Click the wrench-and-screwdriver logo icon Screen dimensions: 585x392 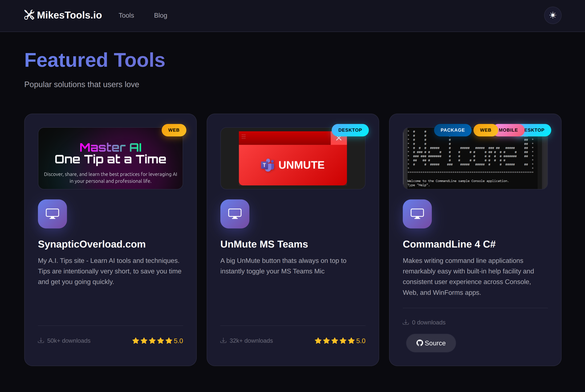[29, 15]
